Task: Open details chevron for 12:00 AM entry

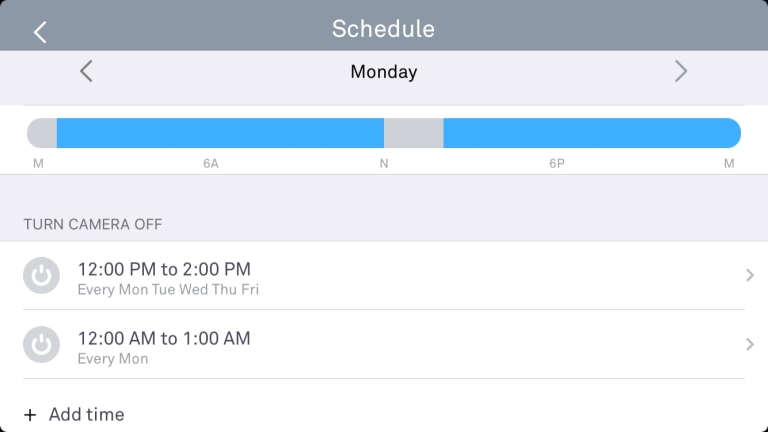Action: [749, 344]
